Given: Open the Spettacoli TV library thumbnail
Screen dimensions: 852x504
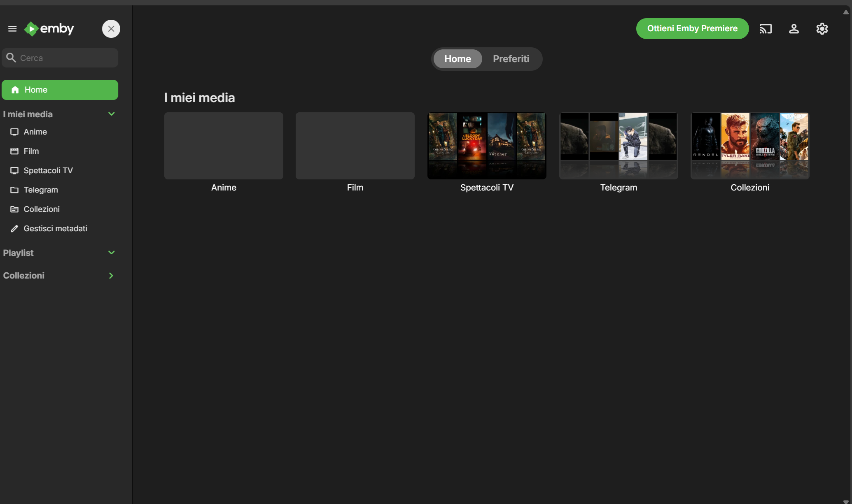Looking at the screenshot, I should point(487,146).
